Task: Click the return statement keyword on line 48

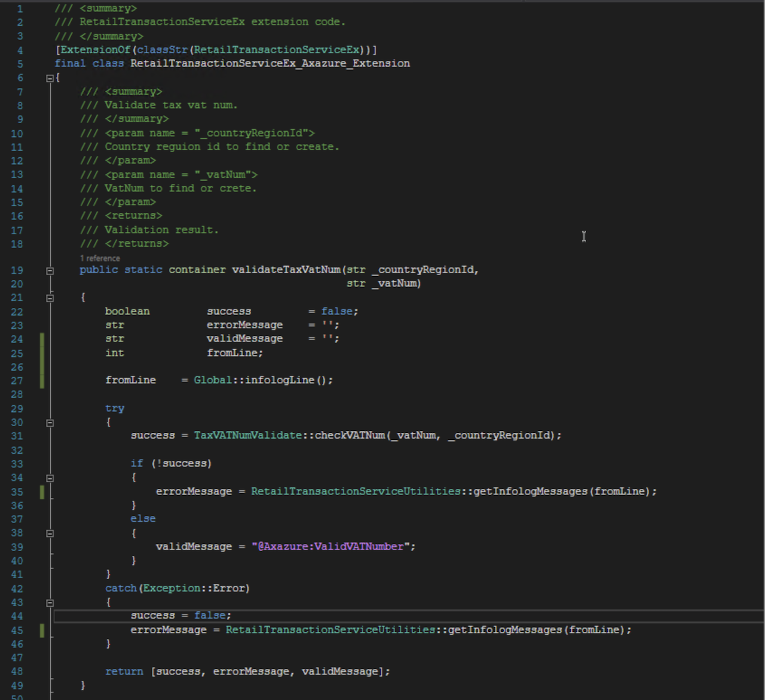Action: [x=124, y=671]
